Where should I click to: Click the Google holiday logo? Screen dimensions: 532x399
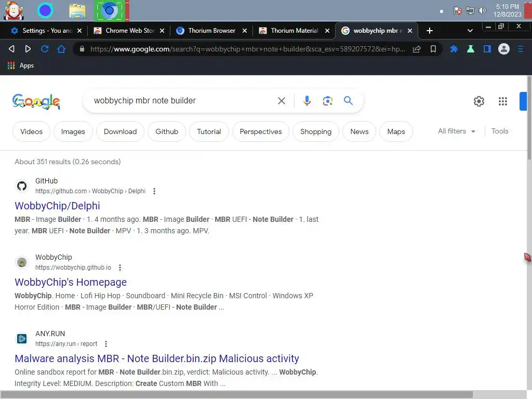pyautogui.click(x=36, y=101)
